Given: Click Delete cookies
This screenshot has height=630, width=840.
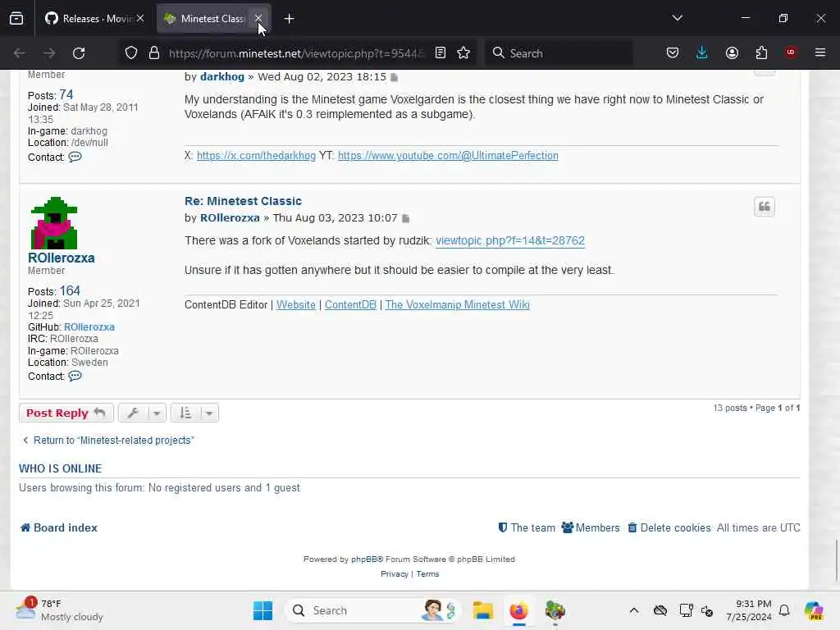Looking at the screenshot, I should pos(669,527).
